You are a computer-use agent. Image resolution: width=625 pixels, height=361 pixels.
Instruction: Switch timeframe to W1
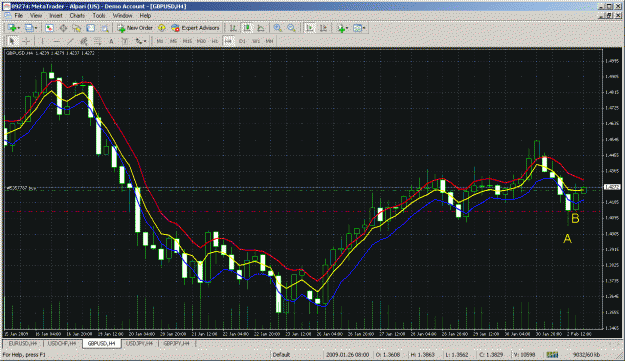tap(256, 41)
